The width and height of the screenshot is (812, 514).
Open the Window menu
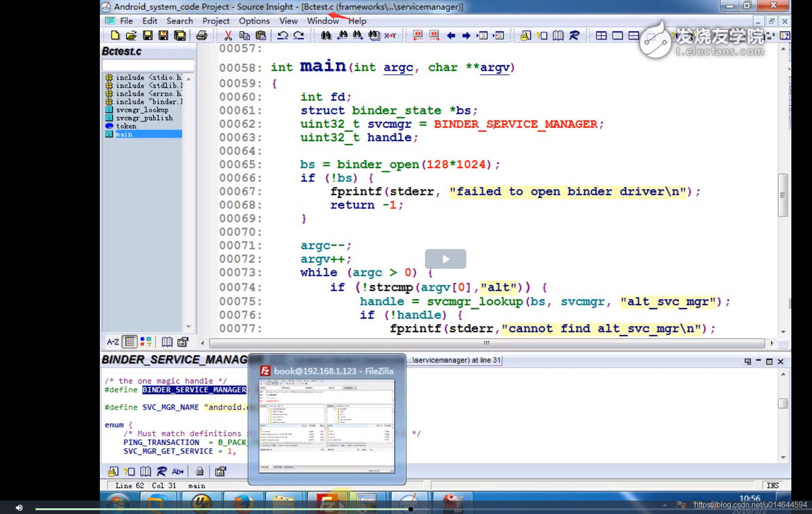coord(323,21)
